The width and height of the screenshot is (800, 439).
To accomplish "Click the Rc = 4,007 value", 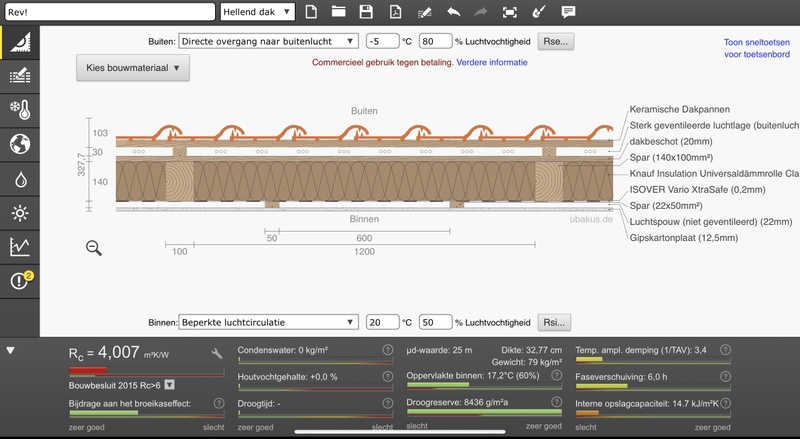I will pyautogui.click(x=119, y=353).
